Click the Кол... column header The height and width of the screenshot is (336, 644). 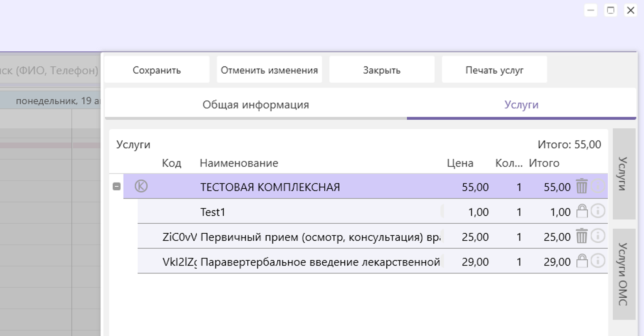pos(509,163)
